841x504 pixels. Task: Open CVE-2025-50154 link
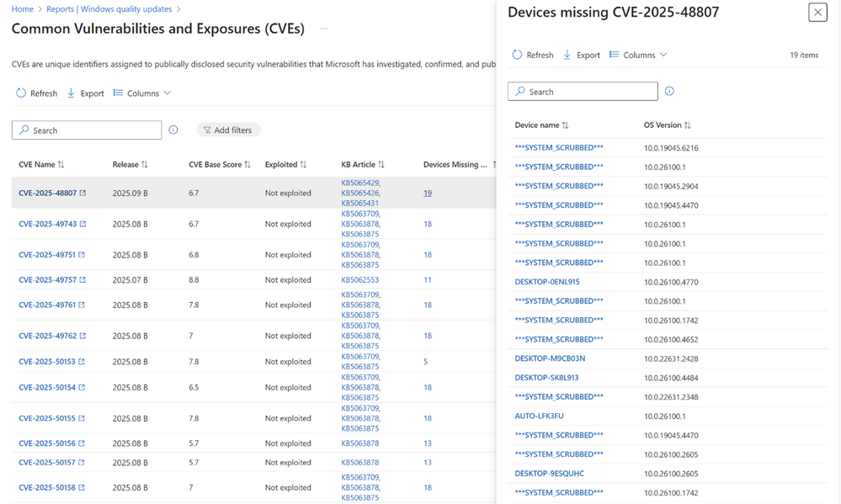click(47, 387)
